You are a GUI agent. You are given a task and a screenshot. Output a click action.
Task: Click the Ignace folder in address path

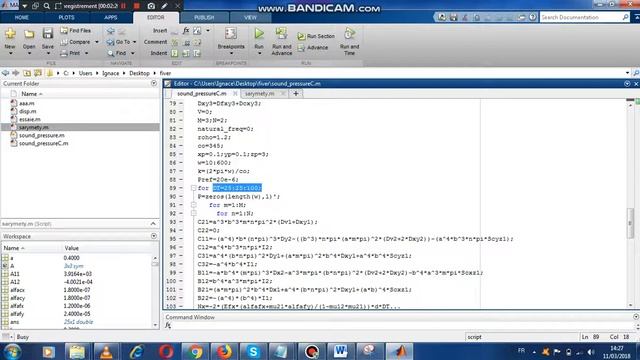point(111,73)
